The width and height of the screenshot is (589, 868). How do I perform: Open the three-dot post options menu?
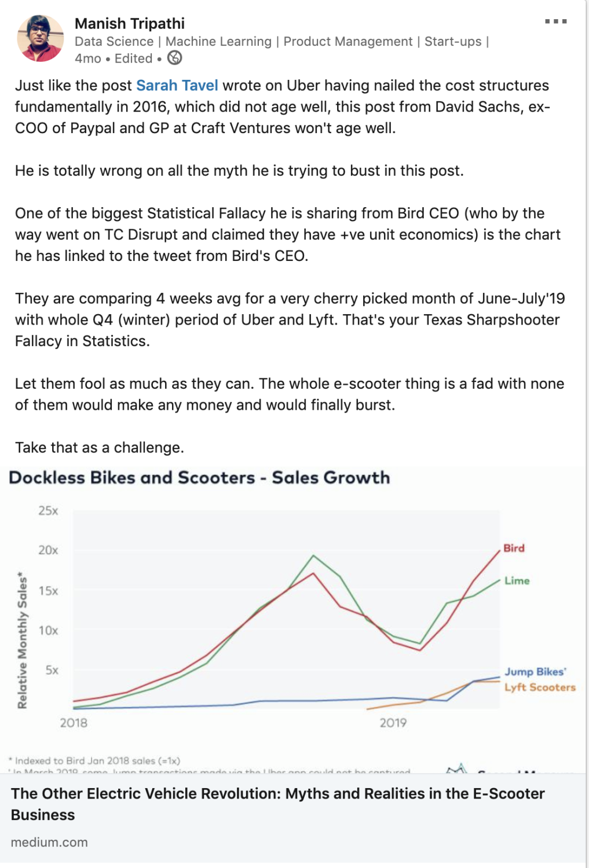[555, 21]
